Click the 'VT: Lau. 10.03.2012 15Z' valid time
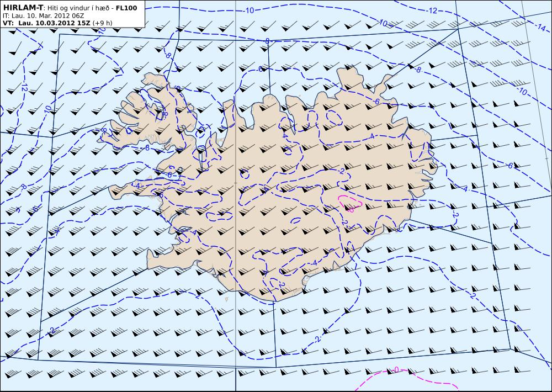Image resolution: width=552 pixels, height=392 pixels. [46, 23]
